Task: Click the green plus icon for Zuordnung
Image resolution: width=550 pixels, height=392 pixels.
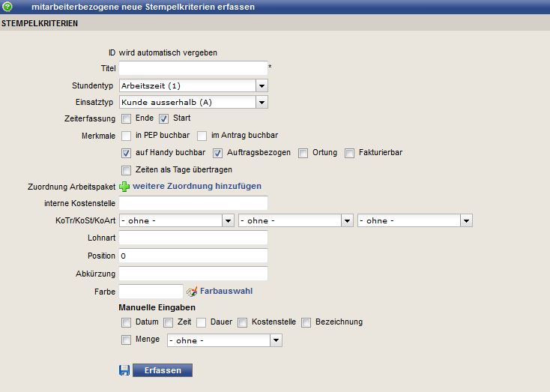Action: point(124,187)
